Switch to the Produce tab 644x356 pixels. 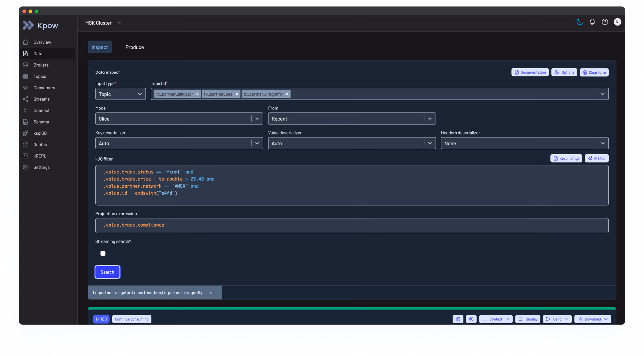point(134,47)
